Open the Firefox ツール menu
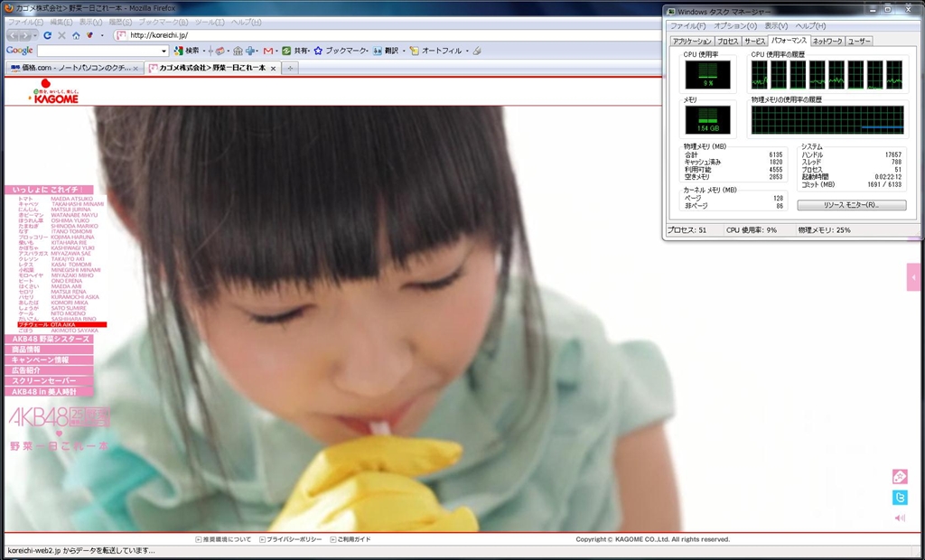 pyautogui.click(x=210, y=22)
